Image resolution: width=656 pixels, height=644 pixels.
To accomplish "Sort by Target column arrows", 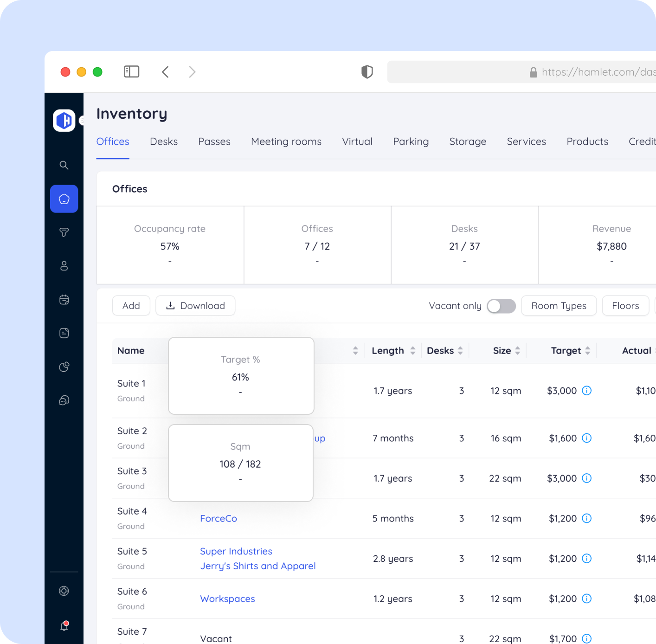I will [588, 351].
